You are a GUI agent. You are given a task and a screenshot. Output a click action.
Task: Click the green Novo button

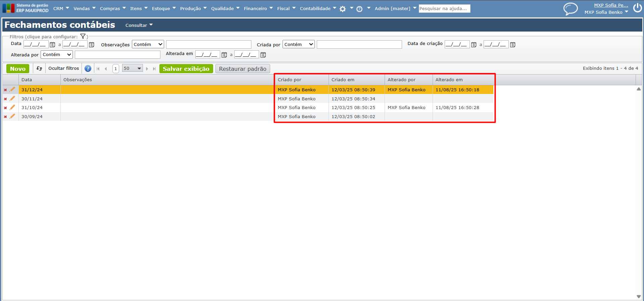coord(18,68)
